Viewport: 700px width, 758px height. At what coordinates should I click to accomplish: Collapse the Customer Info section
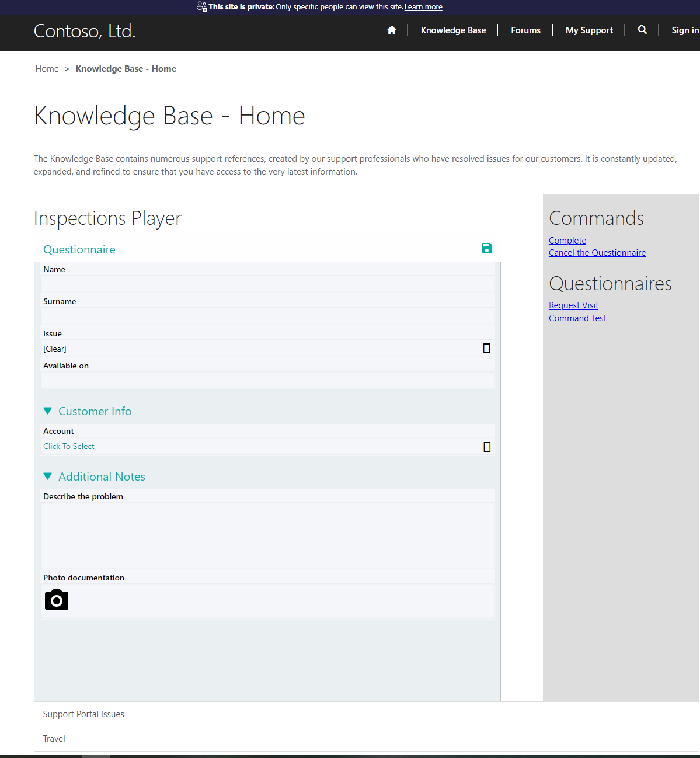point(48,411)
